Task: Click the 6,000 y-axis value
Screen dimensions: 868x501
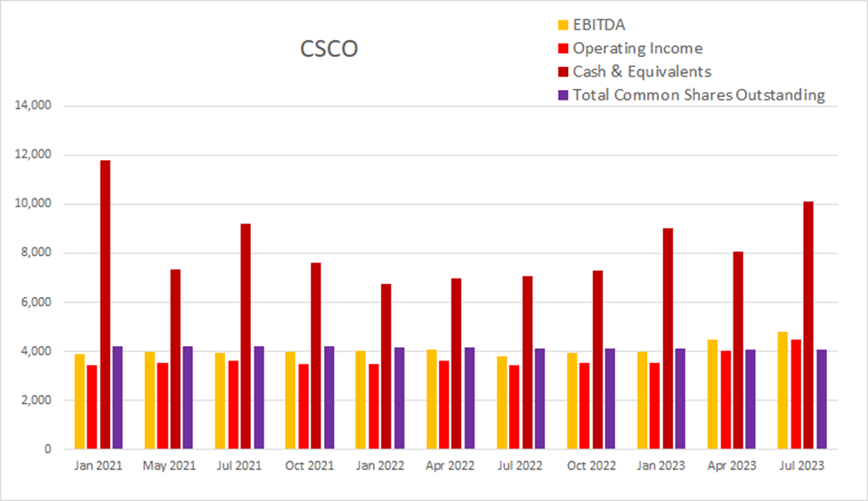Action: [x=36, y=302]
